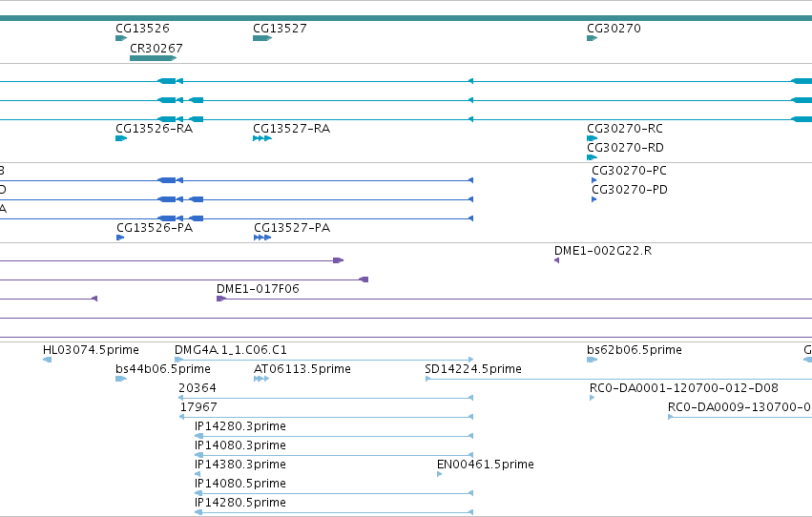Click the EN00461.5prime arrow glyph
812x517 pixels.
[440, 475]
